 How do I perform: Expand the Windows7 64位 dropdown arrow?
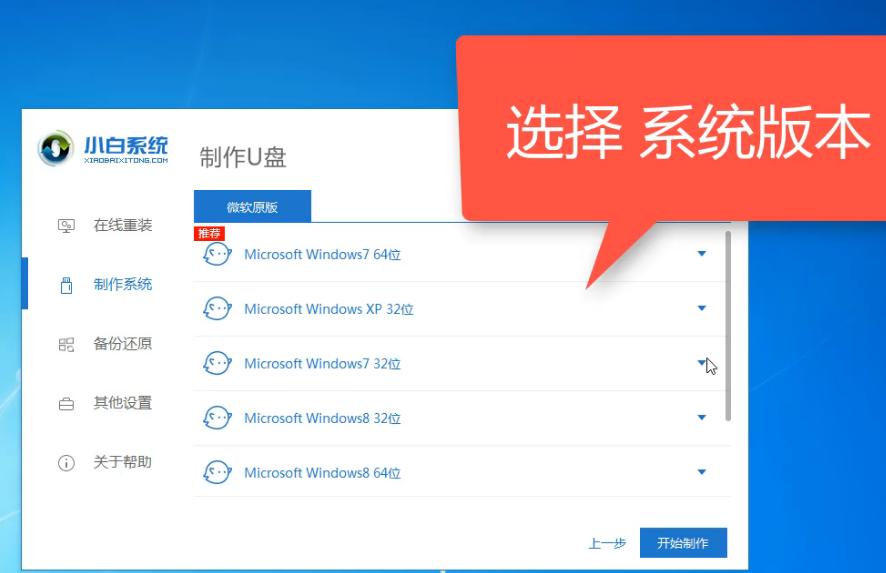tap(701, 254)
